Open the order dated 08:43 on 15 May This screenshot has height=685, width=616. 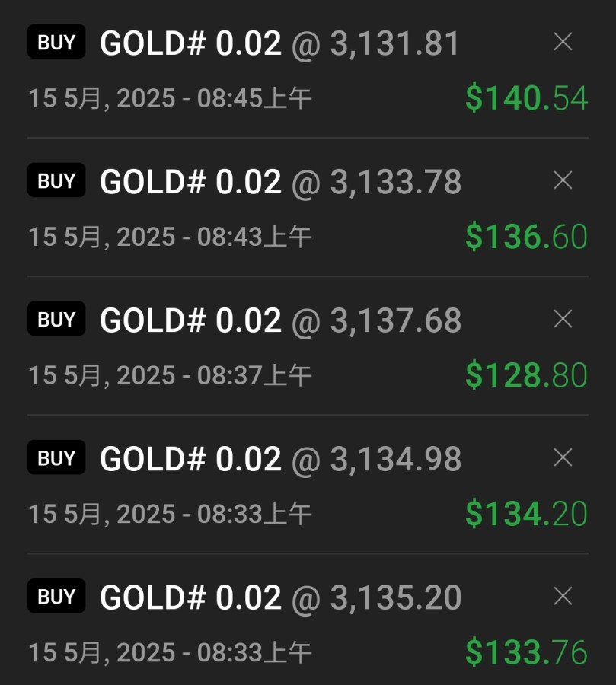170,237
